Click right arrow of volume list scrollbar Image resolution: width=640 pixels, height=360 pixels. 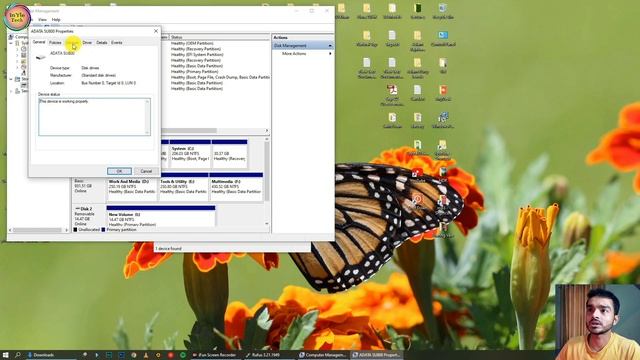coord(267,131)
